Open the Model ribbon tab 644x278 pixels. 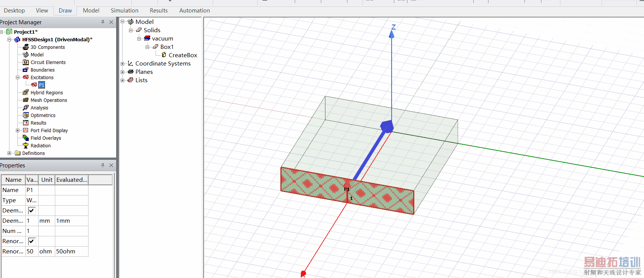click(91, 11)
